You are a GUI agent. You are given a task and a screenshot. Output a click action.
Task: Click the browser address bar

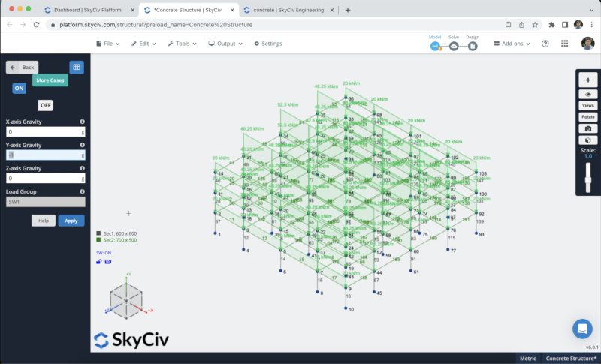[276, 25]
